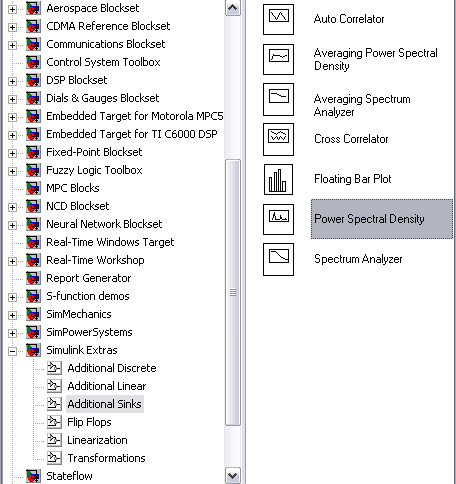Viewport: 456px width, 484px height.
Task: Choose Control System Toolbox in library list
Action: (x=103, y=62)
